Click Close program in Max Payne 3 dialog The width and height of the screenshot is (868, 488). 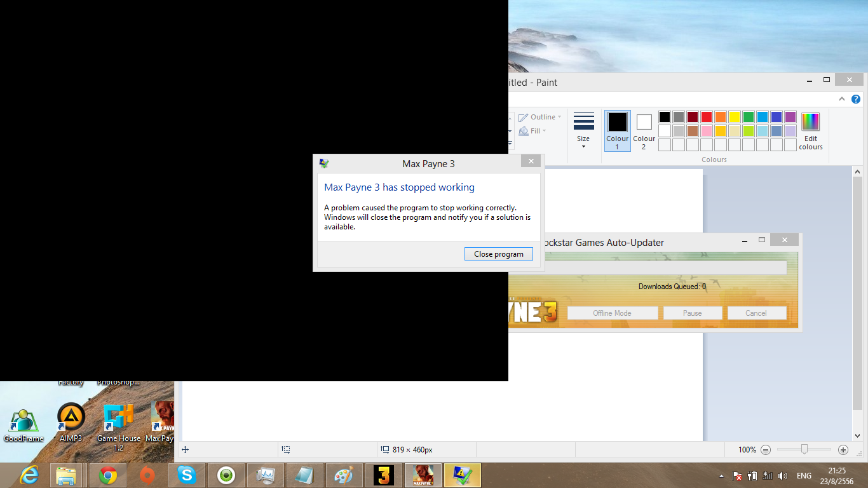pos(499,254)
